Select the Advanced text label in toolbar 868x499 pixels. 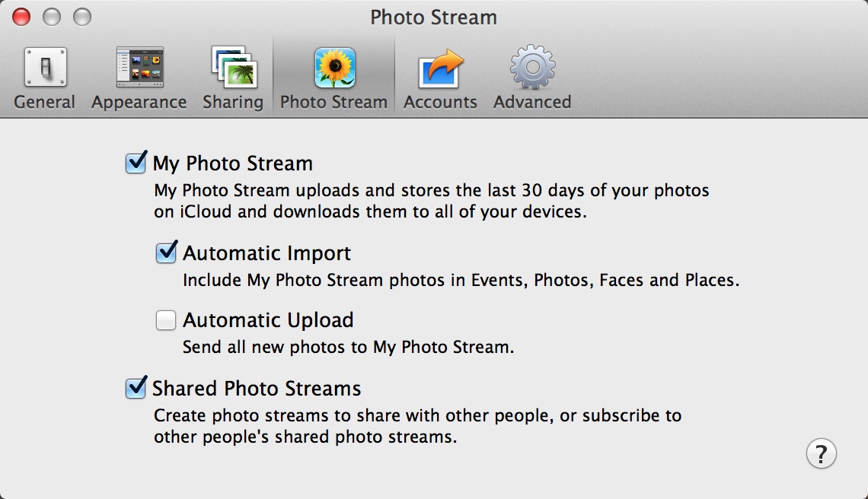pos(532,102)
